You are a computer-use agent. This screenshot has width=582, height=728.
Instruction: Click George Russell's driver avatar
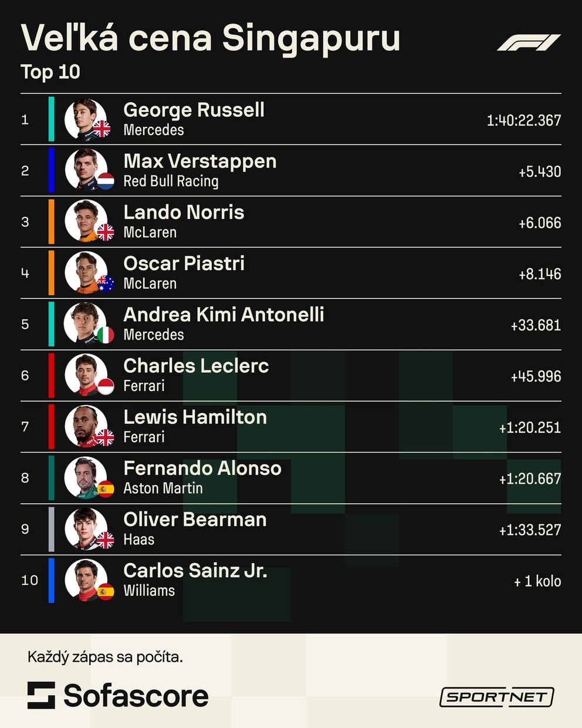pyautogui.click(x=85, y=119)
